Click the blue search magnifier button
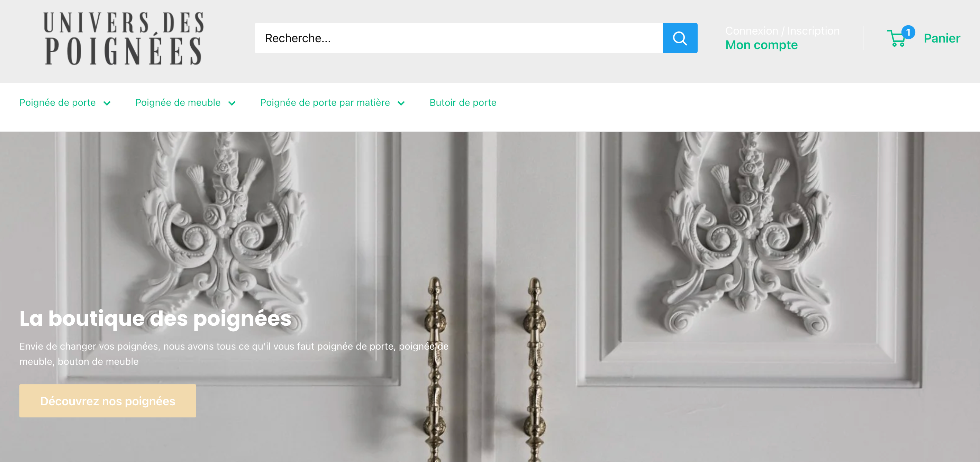Viewport: 980px width, 462px height. point(680,38)
